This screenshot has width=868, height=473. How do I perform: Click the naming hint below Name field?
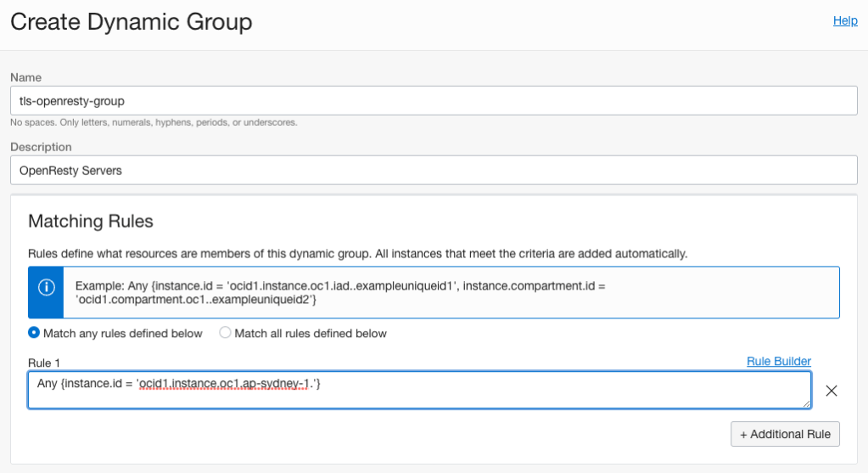[x=154, y=122]
